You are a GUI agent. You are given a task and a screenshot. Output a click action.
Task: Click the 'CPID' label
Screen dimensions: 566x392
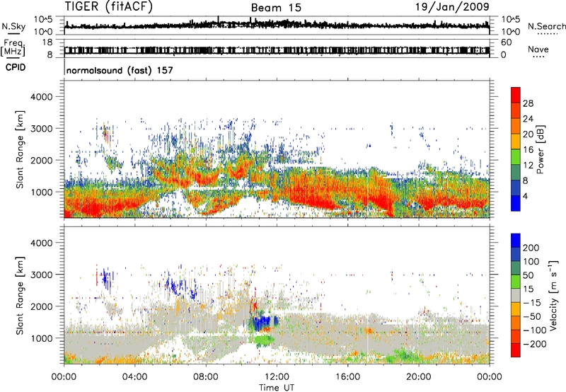pos(16,67)
